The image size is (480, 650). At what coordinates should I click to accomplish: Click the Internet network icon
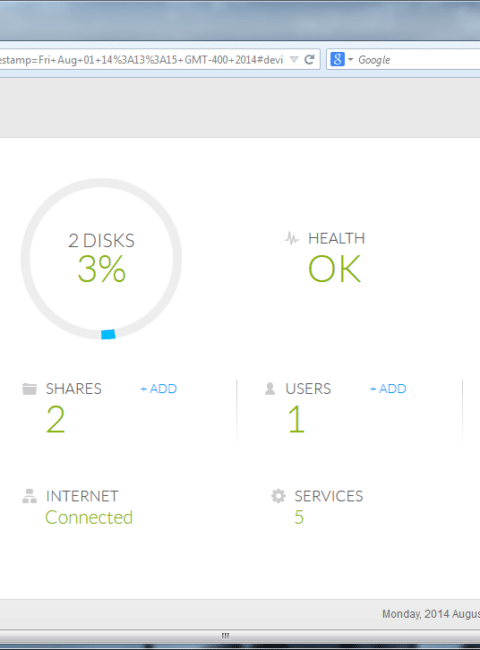(29, 496)
